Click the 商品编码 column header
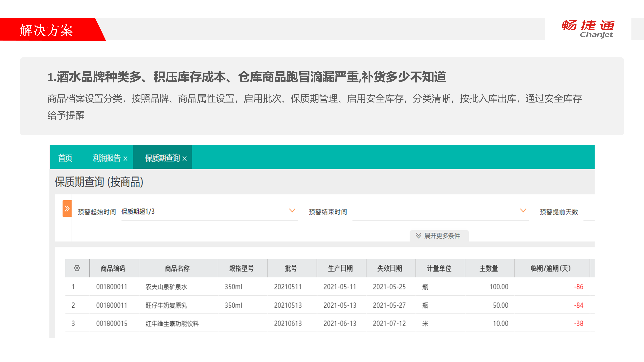The image size is (644, 362). [x=113, y=268]
